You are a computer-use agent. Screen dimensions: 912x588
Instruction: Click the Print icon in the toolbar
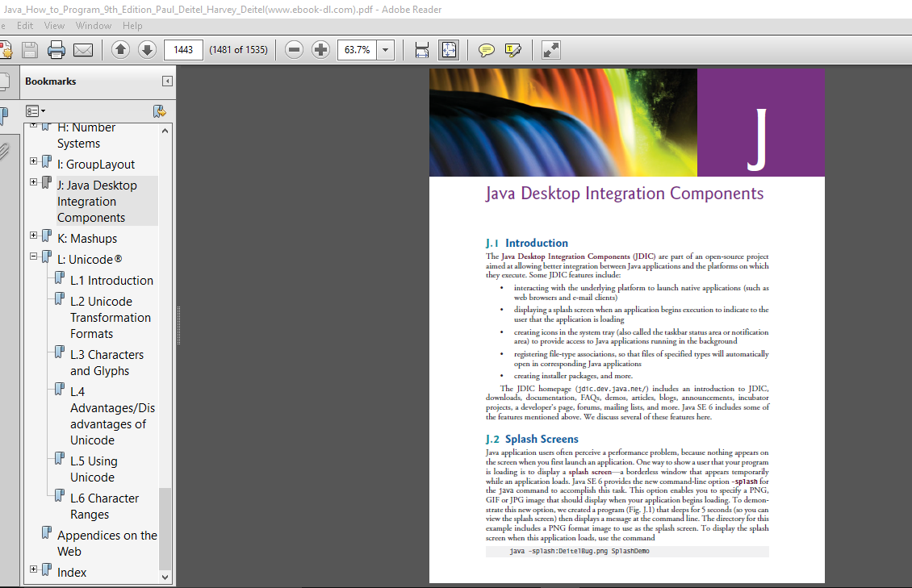(56, 50)
